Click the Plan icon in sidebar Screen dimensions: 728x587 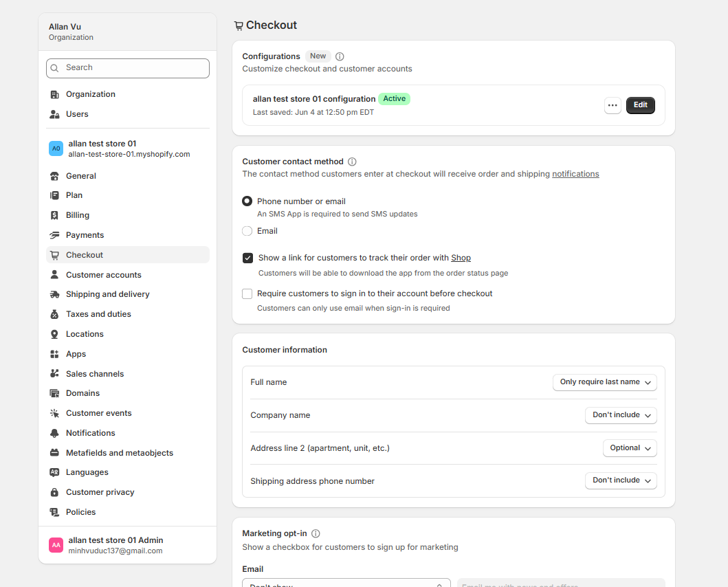54,195
